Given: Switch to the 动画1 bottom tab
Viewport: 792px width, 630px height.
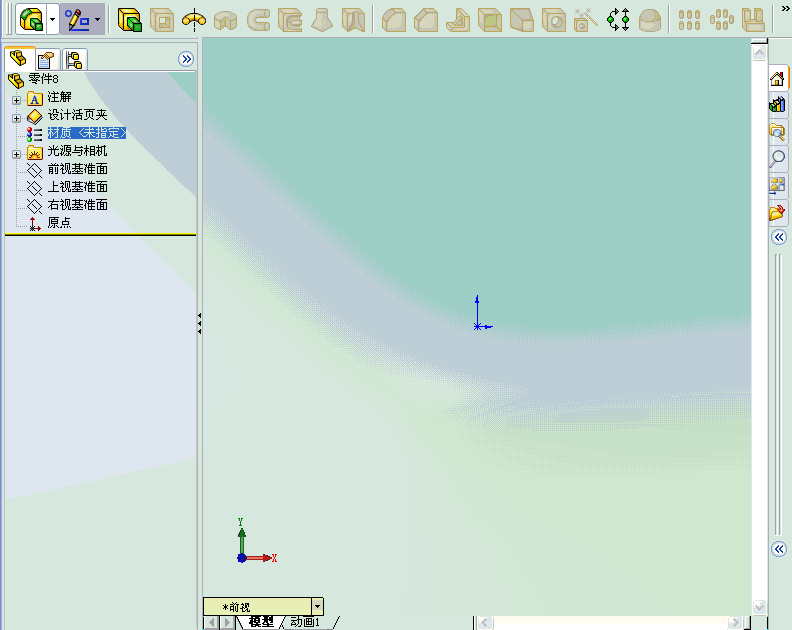Looking at the screenshot, I should point(305,622).
